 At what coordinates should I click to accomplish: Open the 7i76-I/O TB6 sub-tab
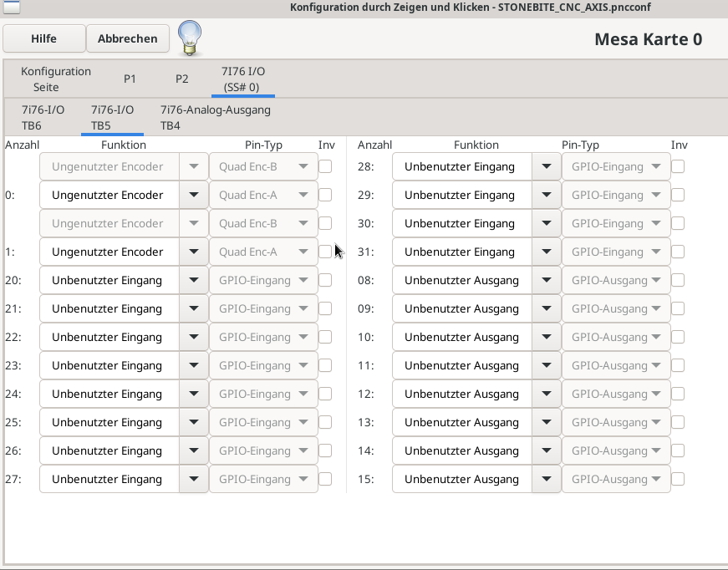click(x=43, y=118)
